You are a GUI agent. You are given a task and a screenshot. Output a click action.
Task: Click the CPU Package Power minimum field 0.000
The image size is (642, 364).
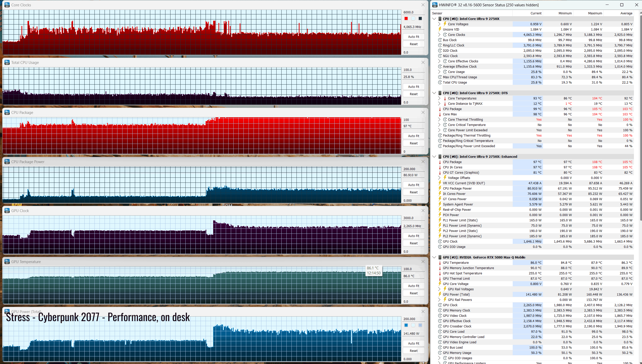point(413,200)
